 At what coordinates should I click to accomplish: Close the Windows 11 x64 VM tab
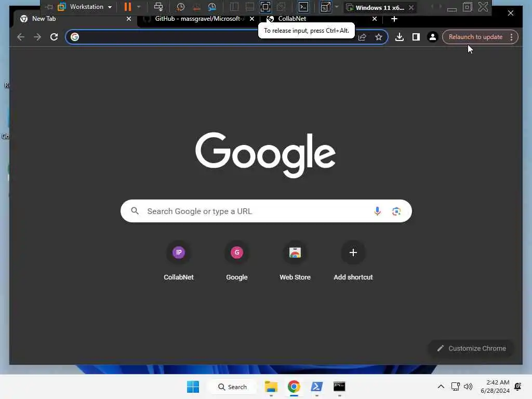click(411, 7)
